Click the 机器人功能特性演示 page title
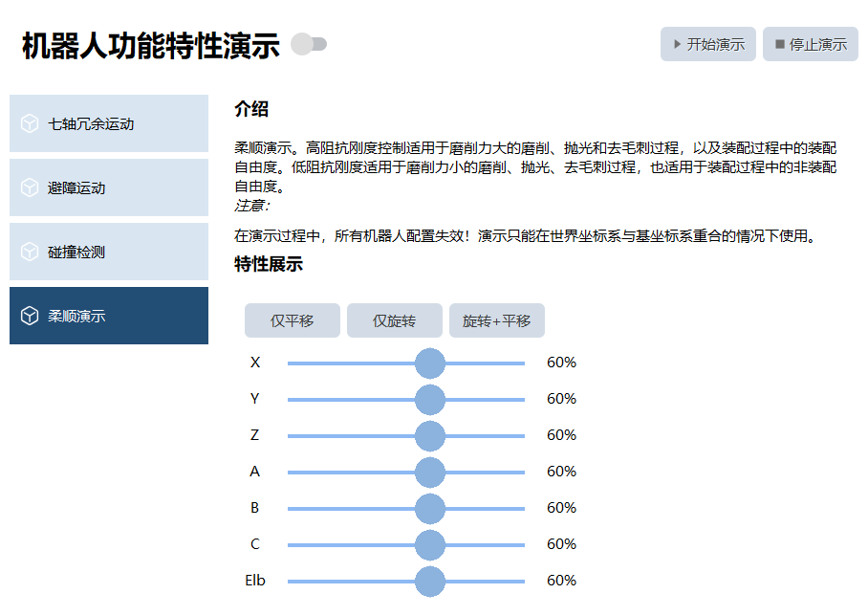The height and width of the screenshot is (616, 868). click(x=151, y=45)
